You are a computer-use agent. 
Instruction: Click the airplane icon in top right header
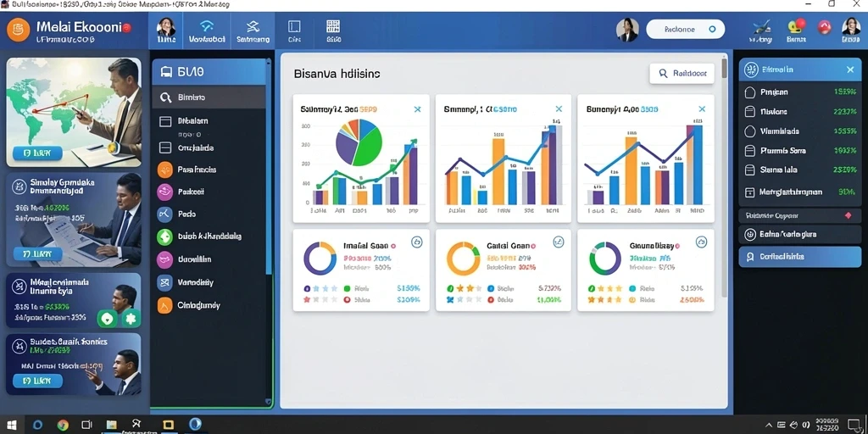[760, 26]
